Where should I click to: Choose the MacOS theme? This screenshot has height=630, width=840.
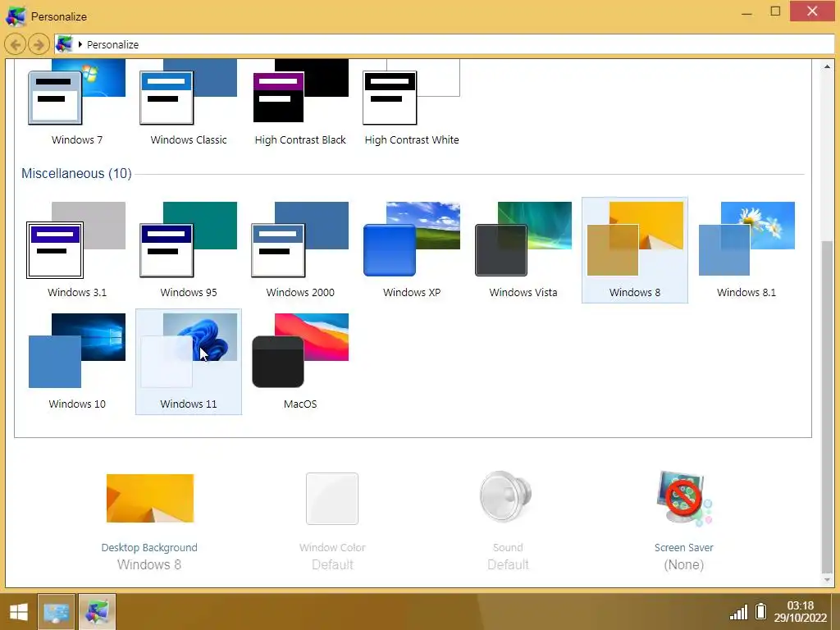pos(300,362)
